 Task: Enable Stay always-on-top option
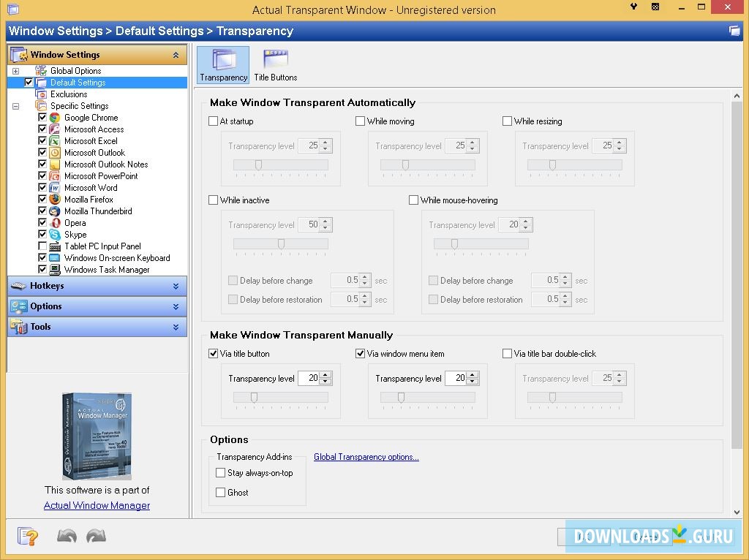coord(221,472)
